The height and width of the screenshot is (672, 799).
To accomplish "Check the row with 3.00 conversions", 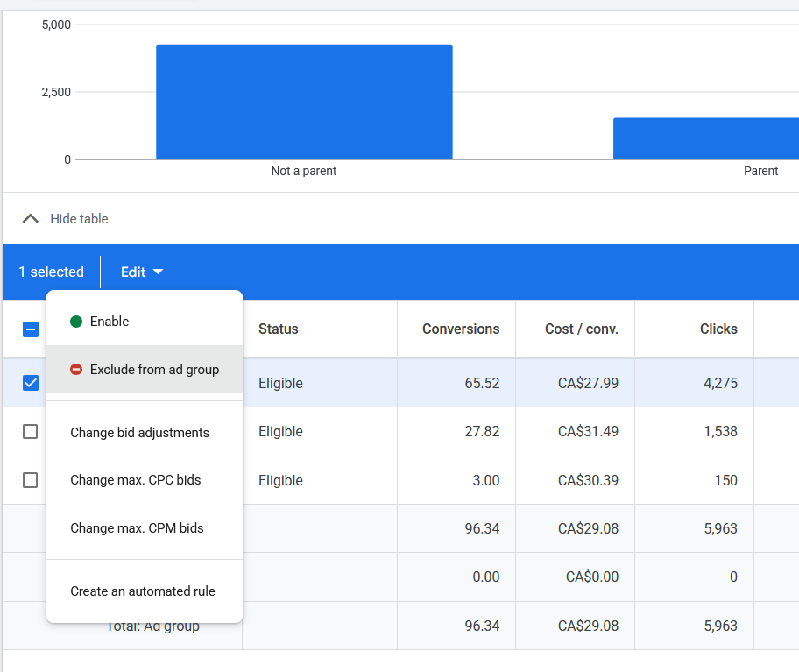I will [x=31, y=480].
